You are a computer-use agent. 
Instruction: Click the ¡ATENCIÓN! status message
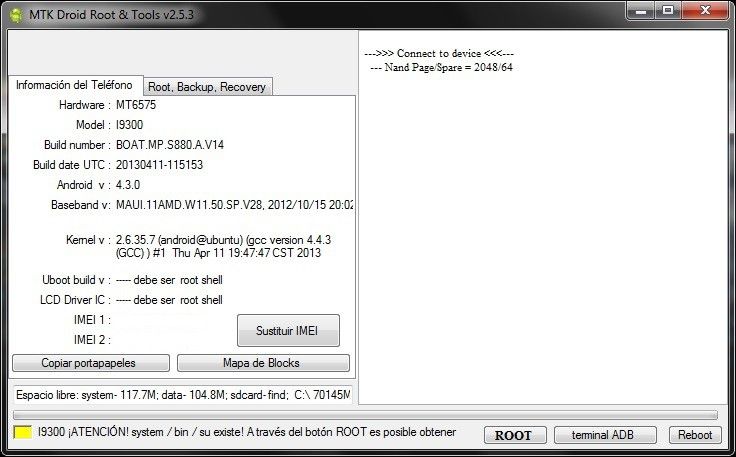pos(247,432)
